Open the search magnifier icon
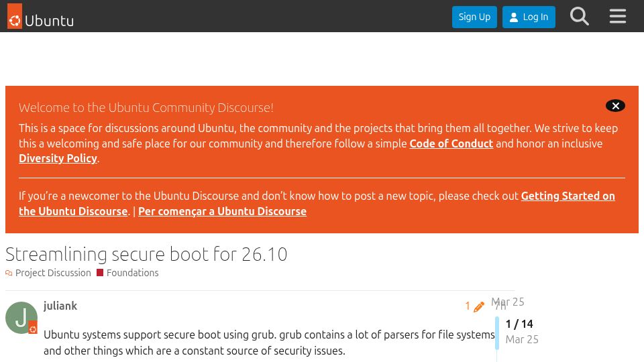644x362 pixels. 579,16
